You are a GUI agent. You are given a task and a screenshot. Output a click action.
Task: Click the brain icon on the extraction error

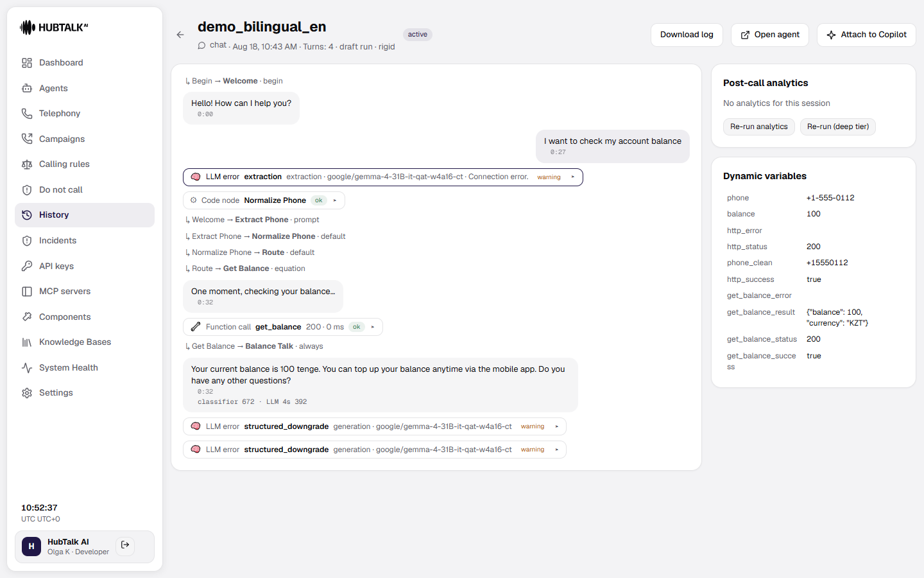tap(196, 177)
